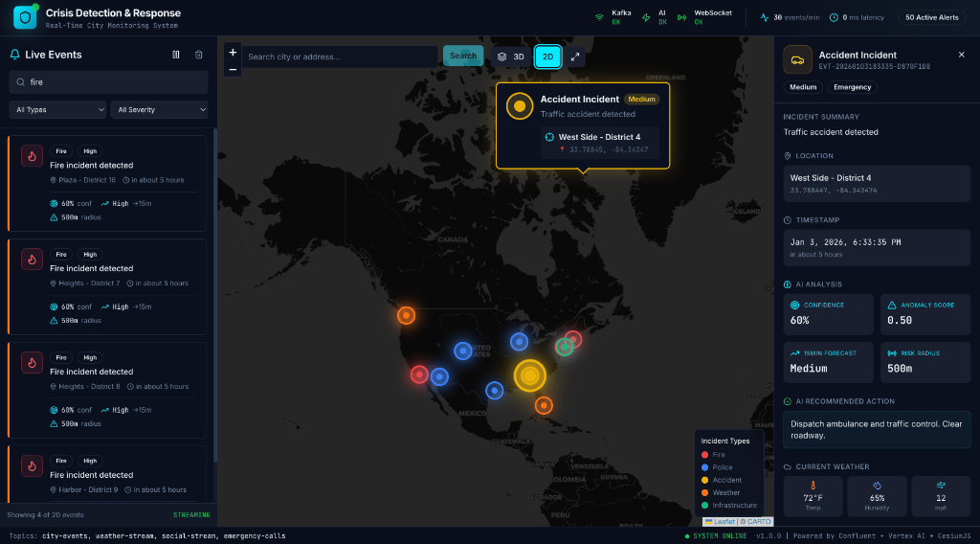
Task: Open the Leaflet attribution link
Action: pyautogui.click(x=721, y=522)
